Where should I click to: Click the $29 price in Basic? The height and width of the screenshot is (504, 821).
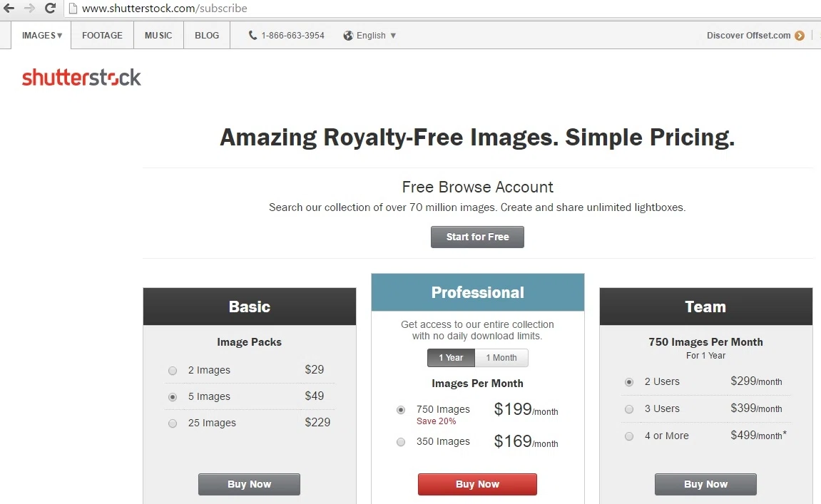(314, 369)
